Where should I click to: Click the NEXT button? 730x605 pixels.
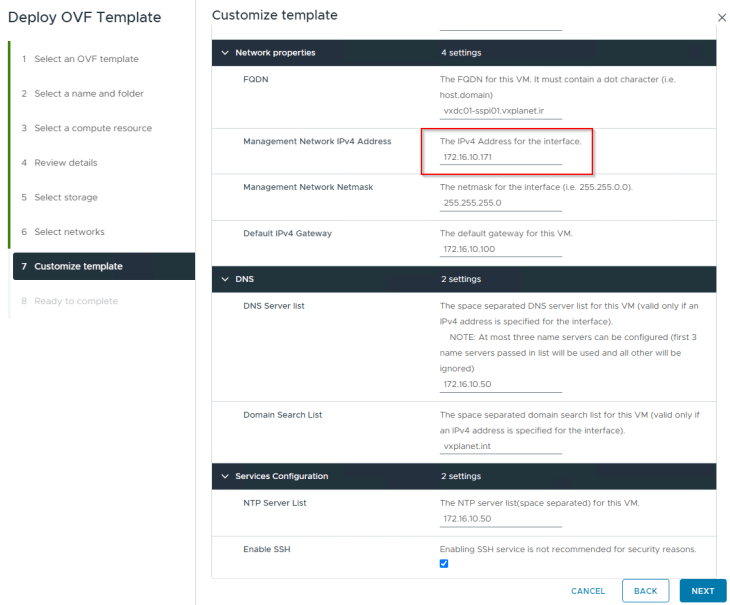pyautogui.click(x=702, y=591)
